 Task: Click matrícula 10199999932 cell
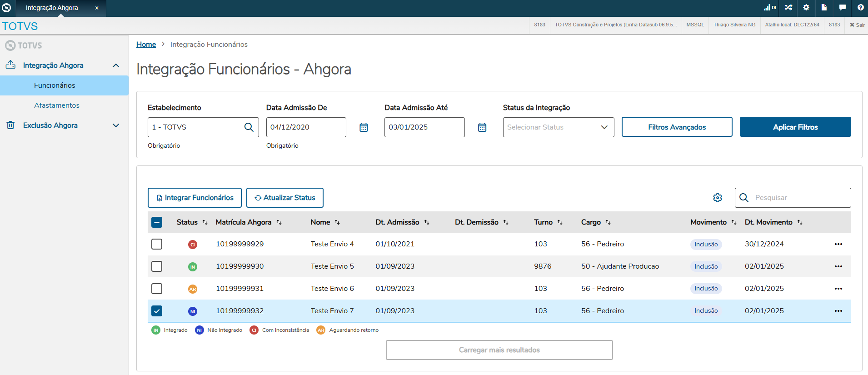click(240, 311)
